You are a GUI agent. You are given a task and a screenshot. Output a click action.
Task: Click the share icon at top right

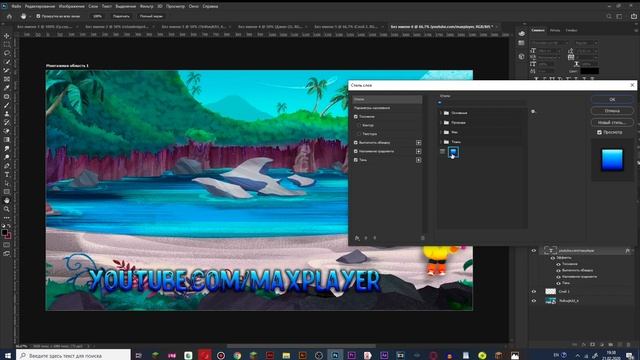point(633,16)
